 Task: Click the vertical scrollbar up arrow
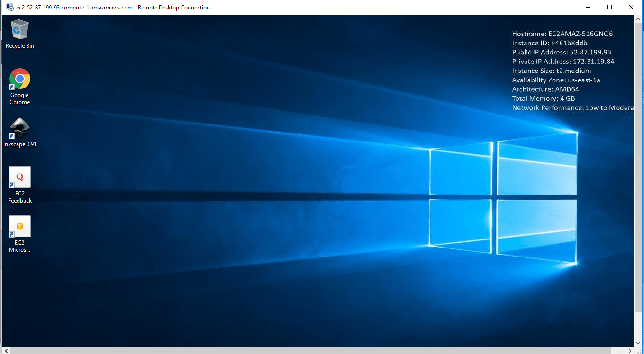(x=638, y=19)
